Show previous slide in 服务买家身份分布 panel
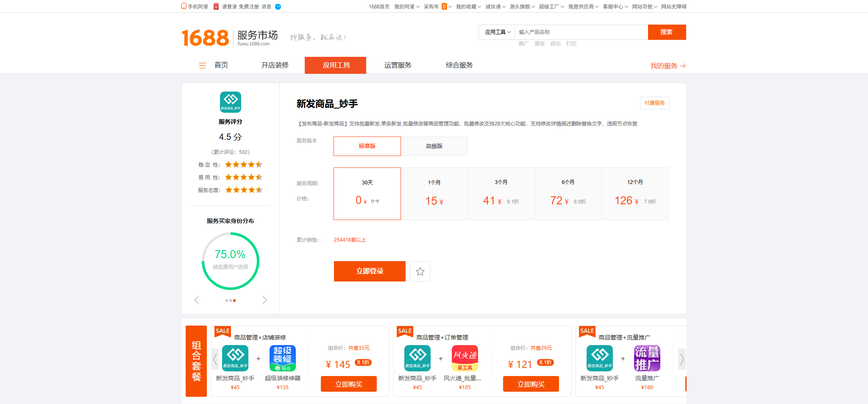The width and height of the screenshot is (868, 404). point(196,300)
